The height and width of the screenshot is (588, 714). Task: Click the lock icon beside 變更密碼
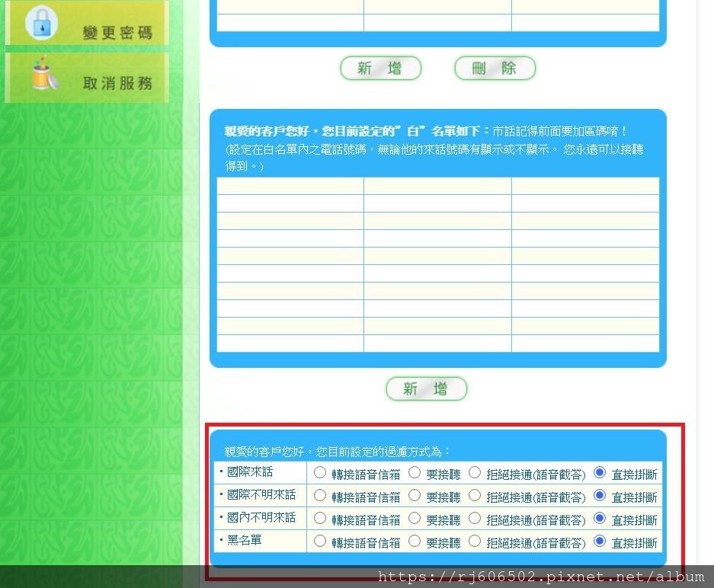tap(42, 23)
